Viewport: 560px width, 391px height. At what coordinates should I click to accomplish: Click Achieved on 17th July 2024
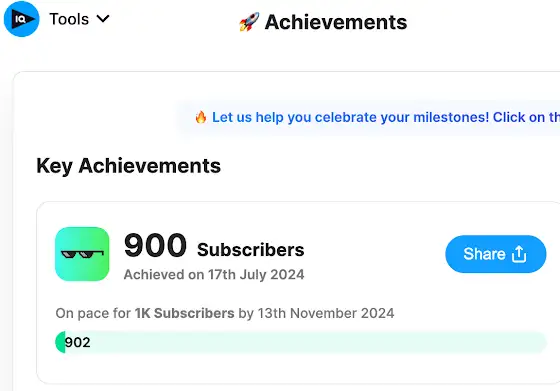[214, 275]
